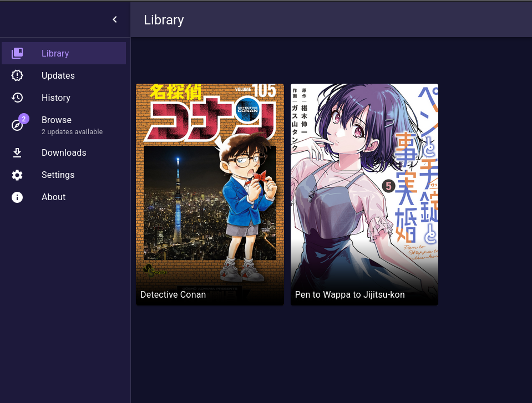This screenshot has height=403, width=532.
Task: Click the "Detective Conan" title caption
Action: [173, 294]
